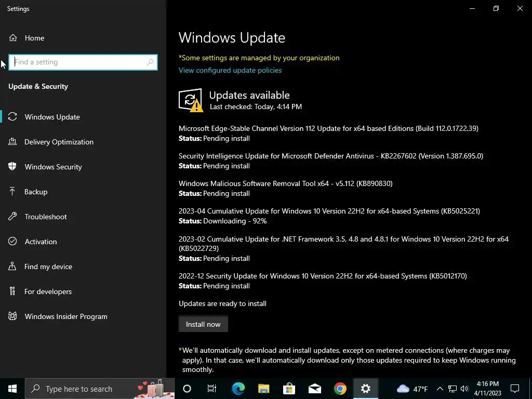
Task: Click Microsoft Edge-Stable Channel update title
Action: point(328,128)
